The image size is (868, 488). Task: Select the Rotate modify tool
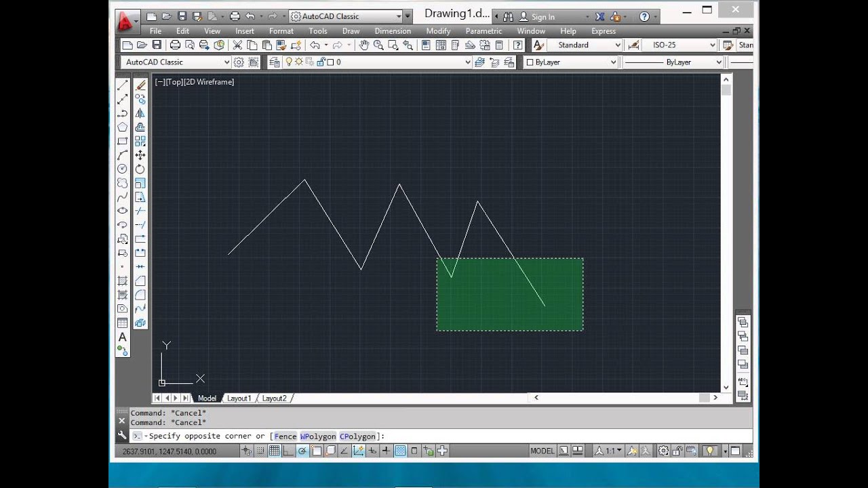tap(140, 169)
